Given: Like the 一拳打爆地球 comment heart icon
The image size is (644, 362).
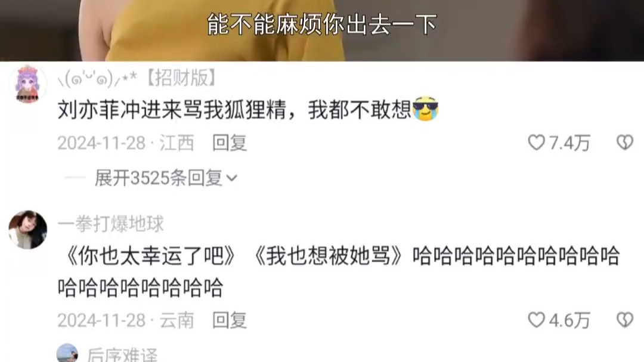Looking at the screenshot, I should point(536,320).
